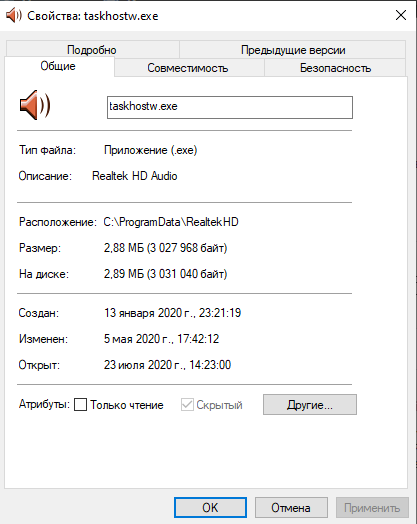
Task: Click the speaker icon in the title bar
Action: (14, 15)
